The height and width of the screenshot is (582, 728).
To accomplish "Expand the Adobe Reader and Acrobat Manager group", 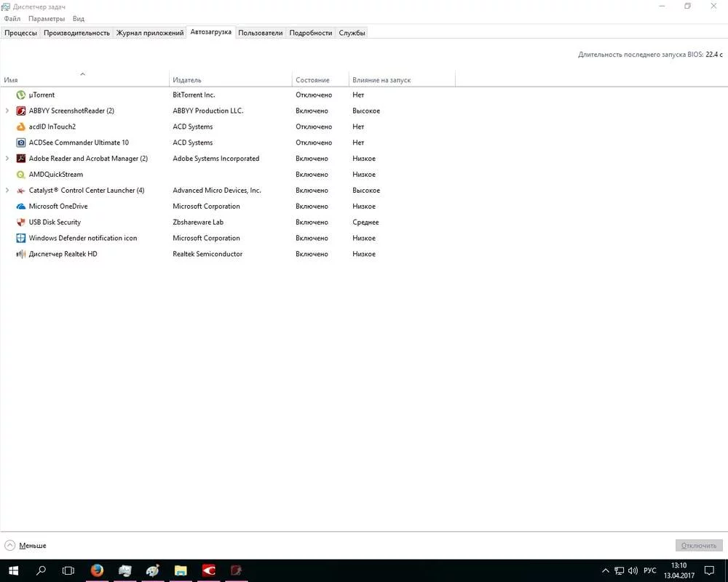I will pos(7,159).
